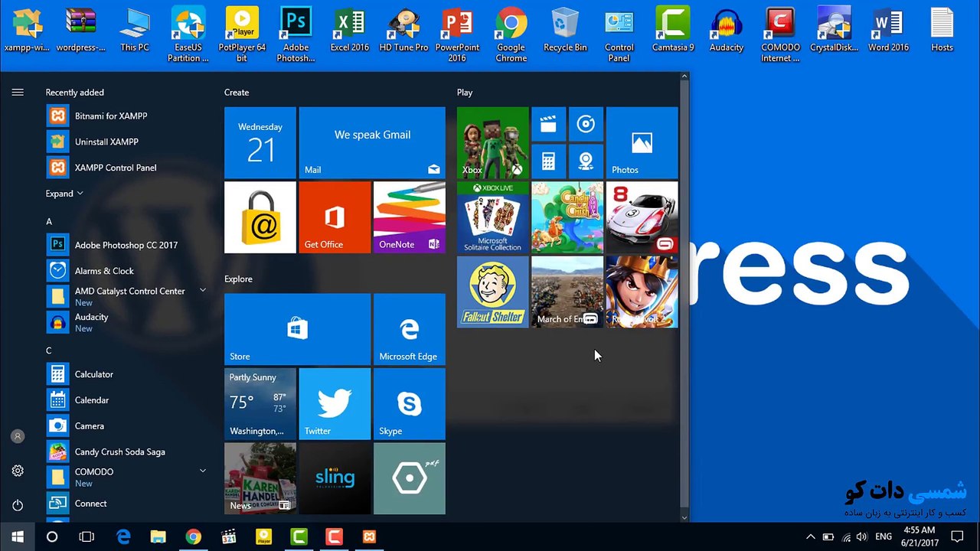Screen dimensions: 980x551
Task: Open the Mail tile
Action: coord(372,142)
